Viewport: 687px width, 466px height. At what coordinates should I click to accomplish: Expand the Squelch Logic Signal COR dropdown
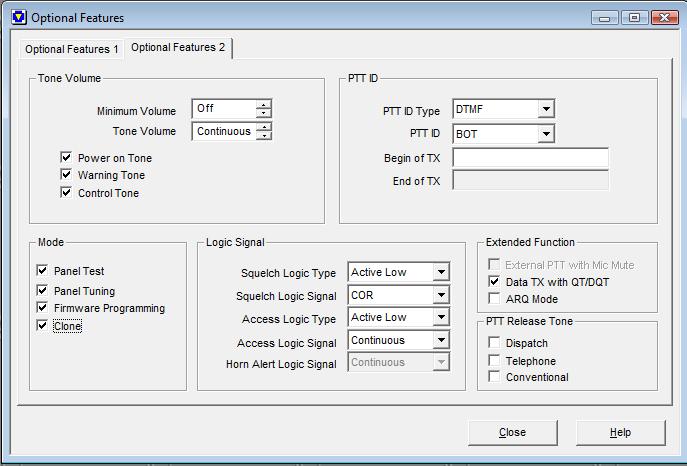(441, 295)
